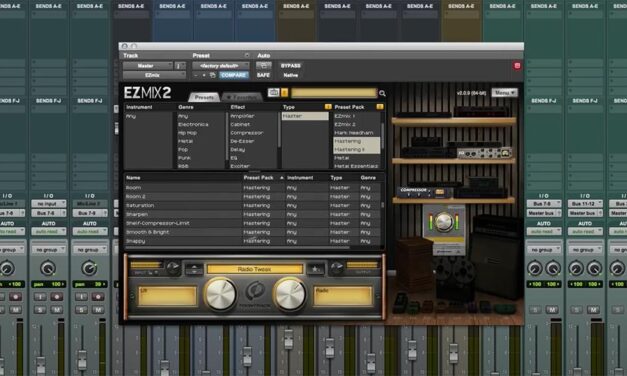Screen dimensions: 627x376
Task: Switch to the Favorites tab
Action: pyautogui.click(x=243, y=97)
